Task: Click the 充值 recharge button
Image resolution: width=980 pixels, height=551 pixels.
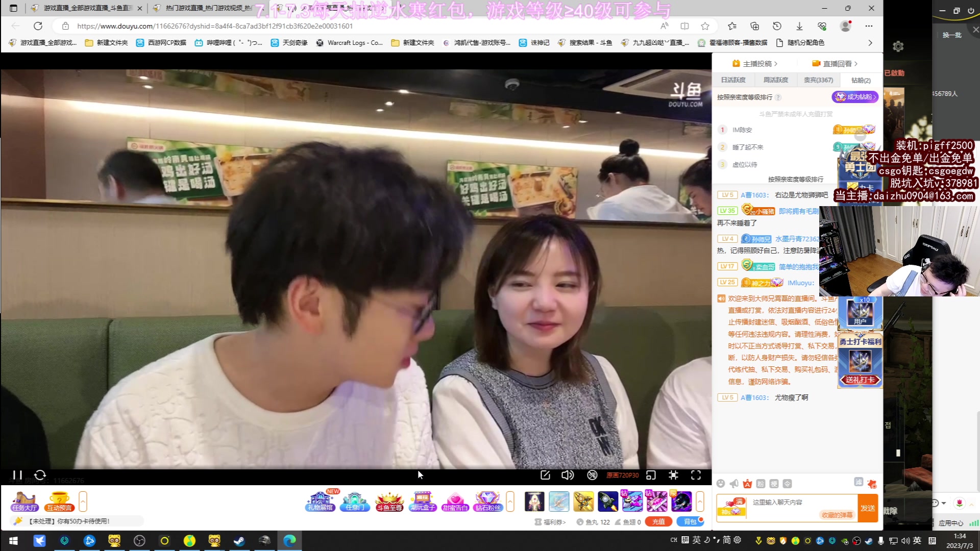Action: pyautogui.click(x=658, y=521)
